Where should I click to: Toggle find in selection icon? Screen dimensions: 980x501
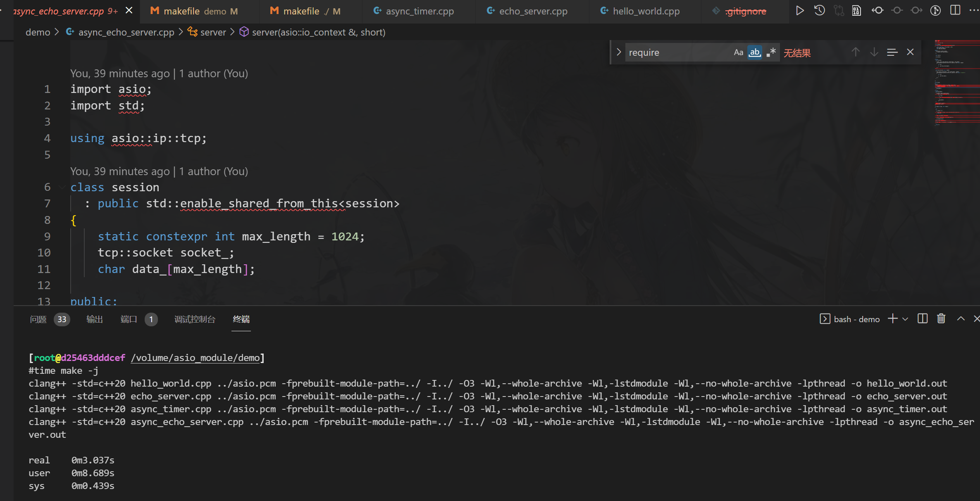892,52
